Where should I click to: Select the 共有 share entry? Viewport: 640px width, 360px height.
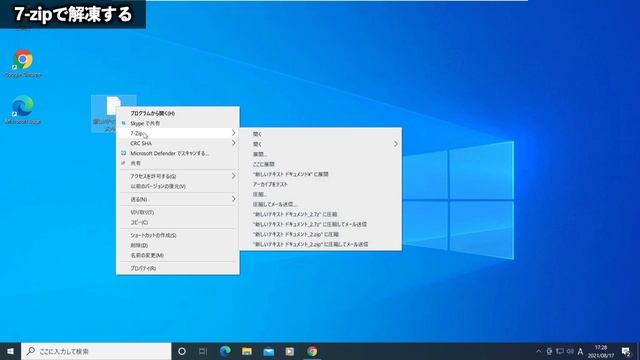[178, 163]
